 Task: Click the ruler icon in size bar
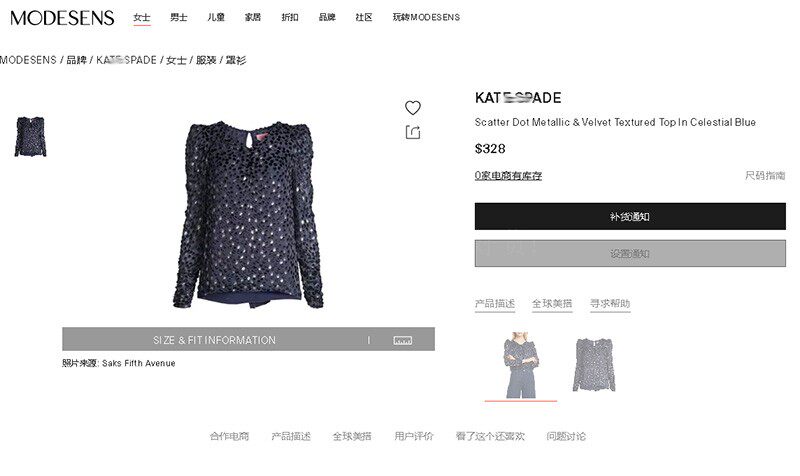pyautogui.click(x=402, y=340)
